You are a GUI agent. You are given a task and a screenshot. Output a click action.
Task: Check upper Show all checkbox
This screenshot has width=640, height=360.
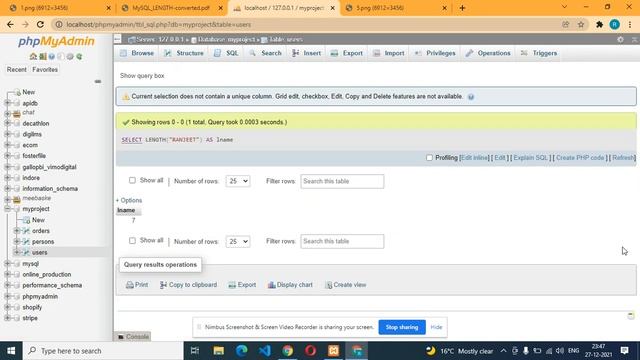tap(132, 180)
